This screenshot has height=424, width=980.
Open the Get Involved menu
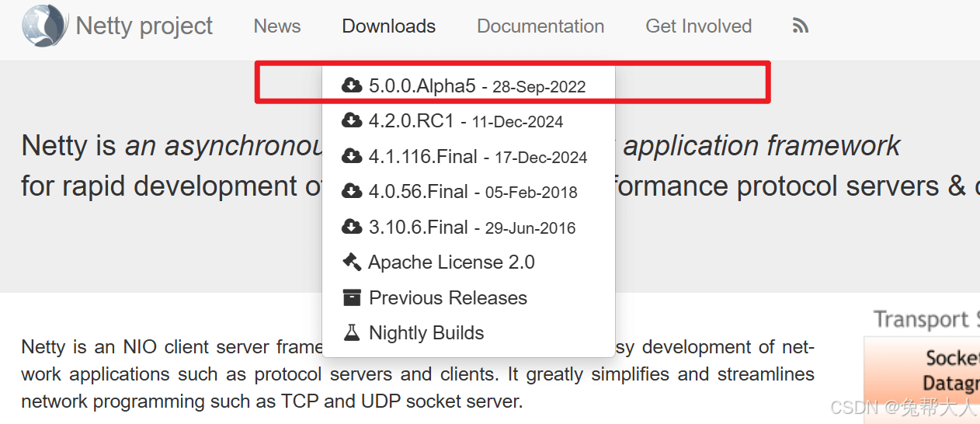tap(699, 26)
